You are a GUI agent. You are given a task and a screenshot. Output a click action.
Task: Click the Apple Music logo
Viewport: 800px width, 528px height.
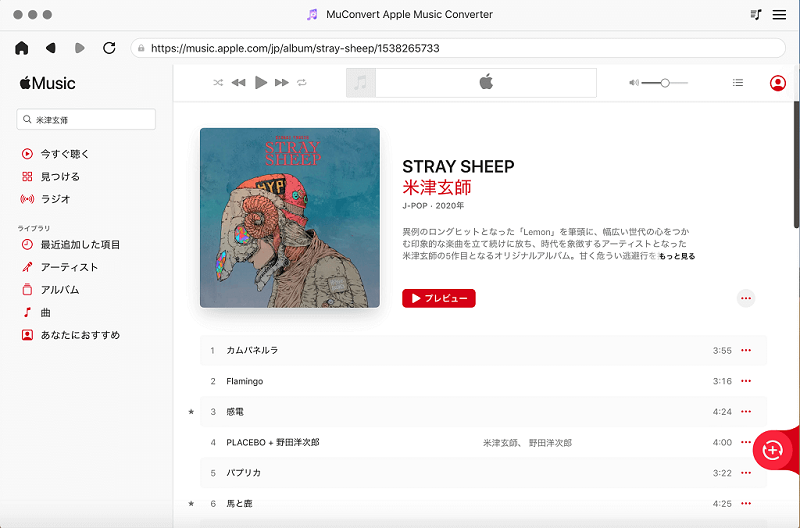tap(47, 83)
